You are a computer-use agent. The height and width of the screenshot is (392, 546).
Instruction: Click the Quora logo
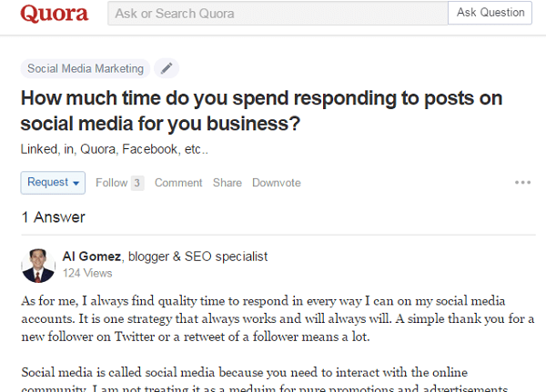pyautogui.click(x=55, y=14)
